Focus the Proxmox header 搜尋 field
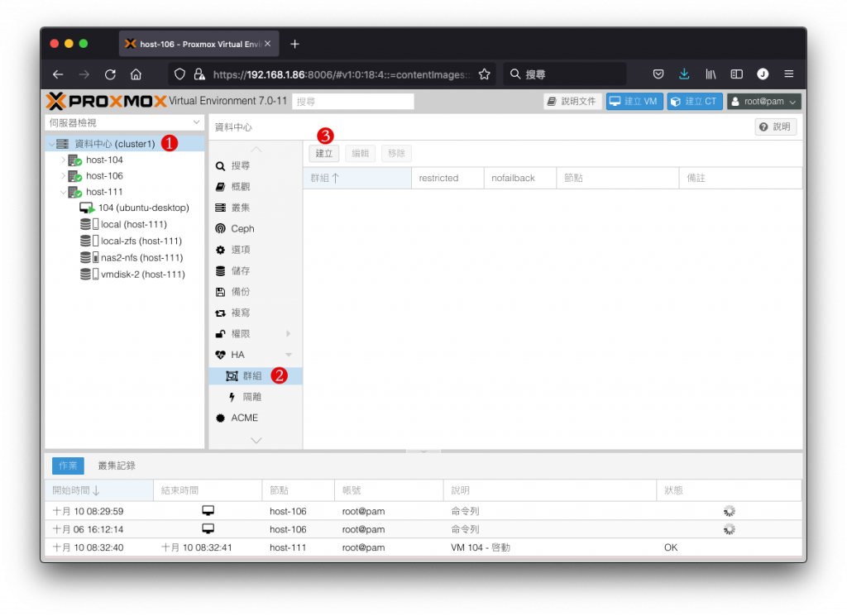Viewport: 847px width, 616px height. 353,102
